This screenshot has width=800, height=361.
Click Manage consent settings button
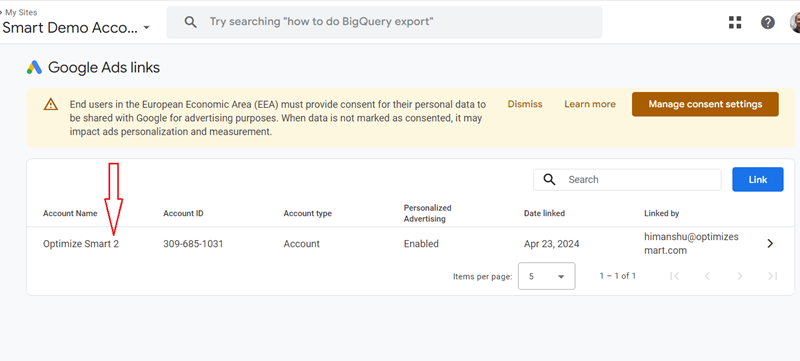coord(705,104)
